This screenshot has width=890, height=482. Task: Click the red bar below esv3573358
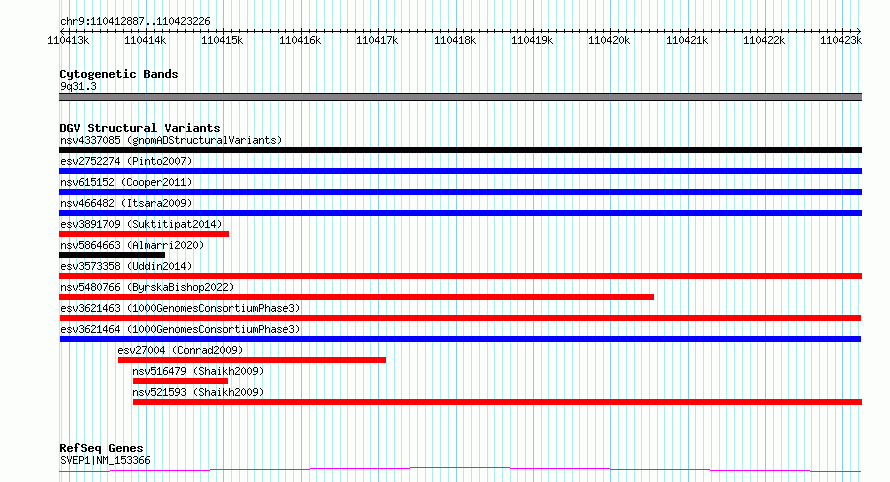click(460, 276)
